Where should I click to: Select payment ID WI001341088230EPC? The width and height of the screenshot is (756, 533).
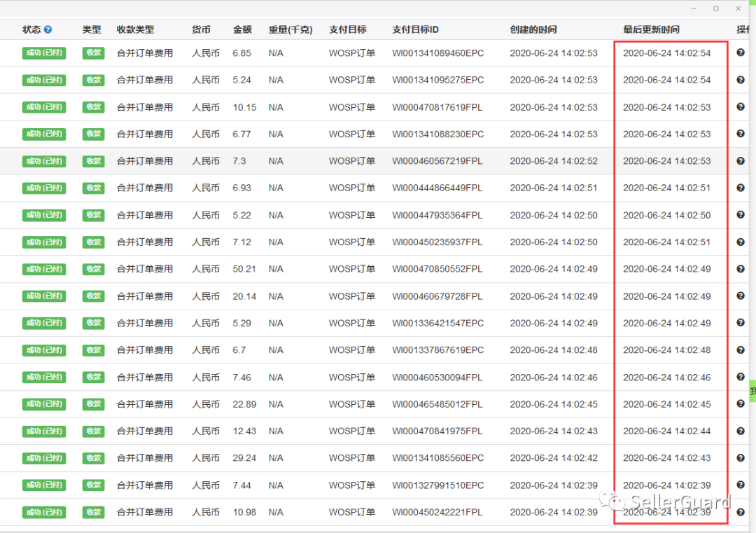click(437, 134)
